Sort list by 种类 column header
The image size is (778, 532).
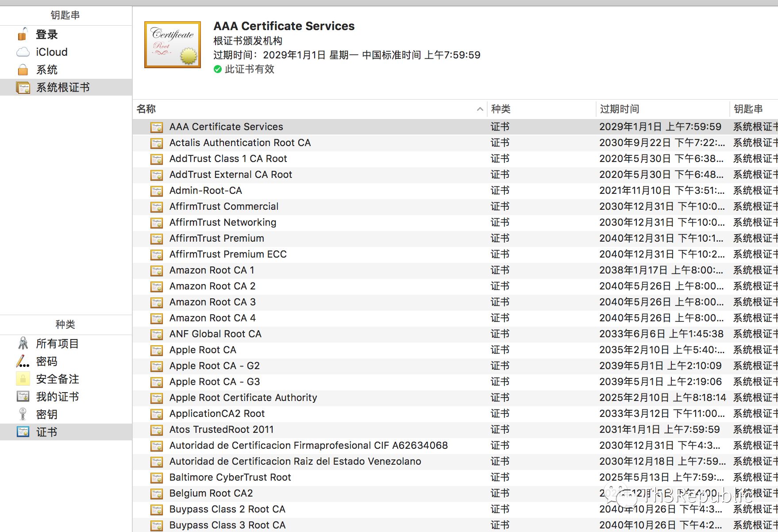pos(542,109)
